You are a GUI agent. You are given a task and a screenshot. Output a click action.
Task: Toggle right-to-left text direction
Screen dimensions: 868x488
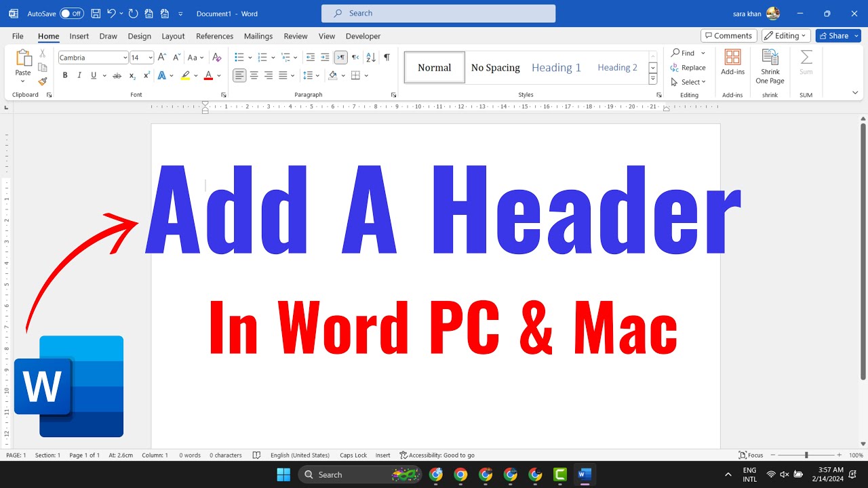coord(355,58)
